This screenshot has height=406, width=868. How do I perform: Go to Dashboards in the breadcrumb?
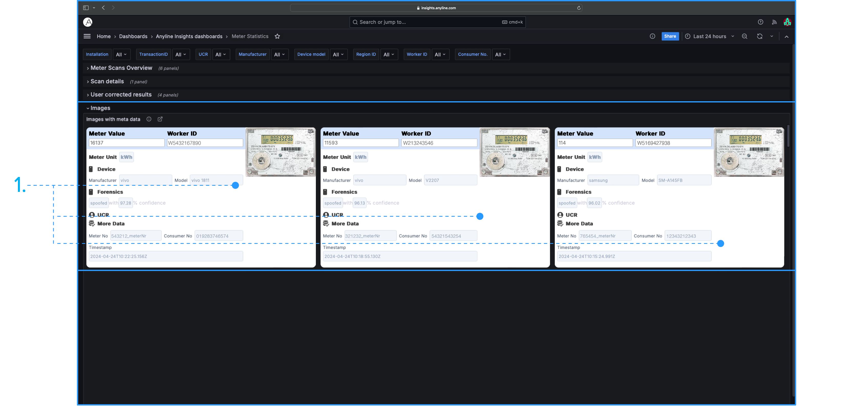133,36
